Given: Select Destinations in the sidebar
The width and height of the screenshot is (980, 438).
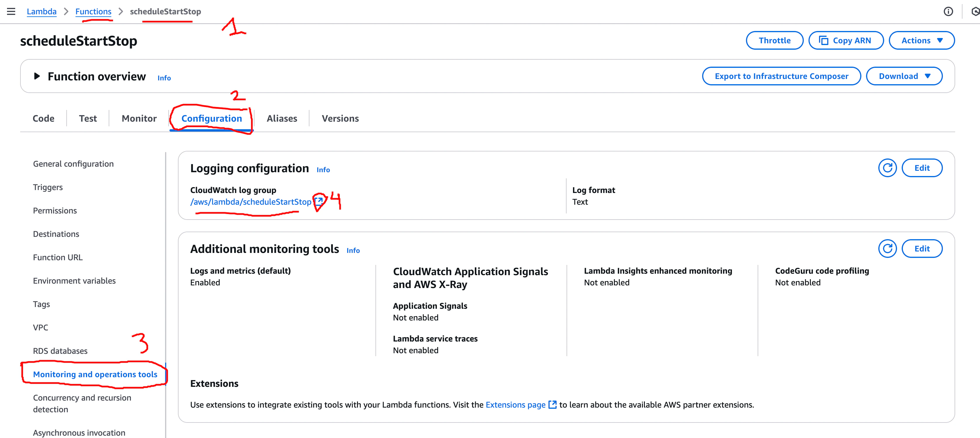Looking at the screenshot, I should 56,234.
